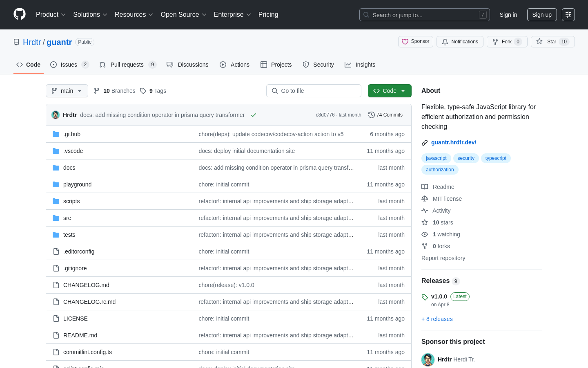Click the .gitignore file icon
This screenshot has height=368, width=588.
(56, 268)
